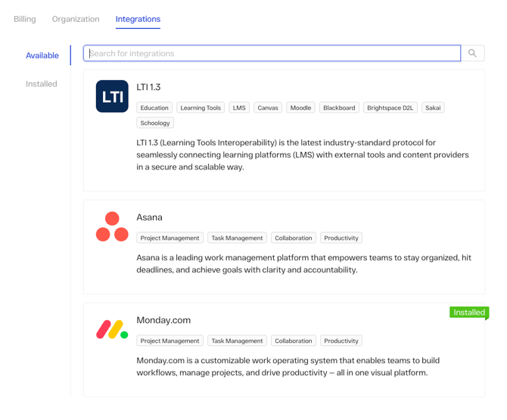Show the Installed integrations list
Image resolution: width=507 pixels, height=420 pixels.
click(x=42, y=84)
